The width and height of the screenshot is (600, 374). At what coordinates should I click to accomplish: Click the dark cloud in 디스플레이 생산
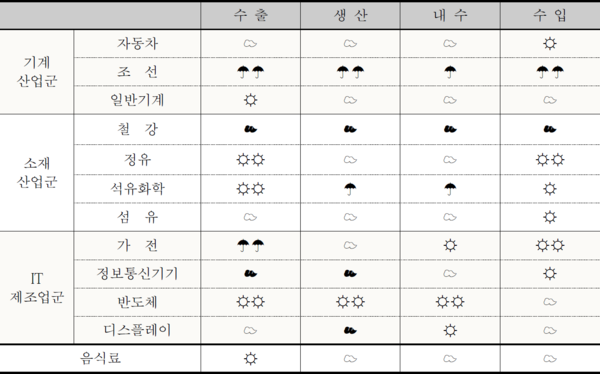[350, 330]
